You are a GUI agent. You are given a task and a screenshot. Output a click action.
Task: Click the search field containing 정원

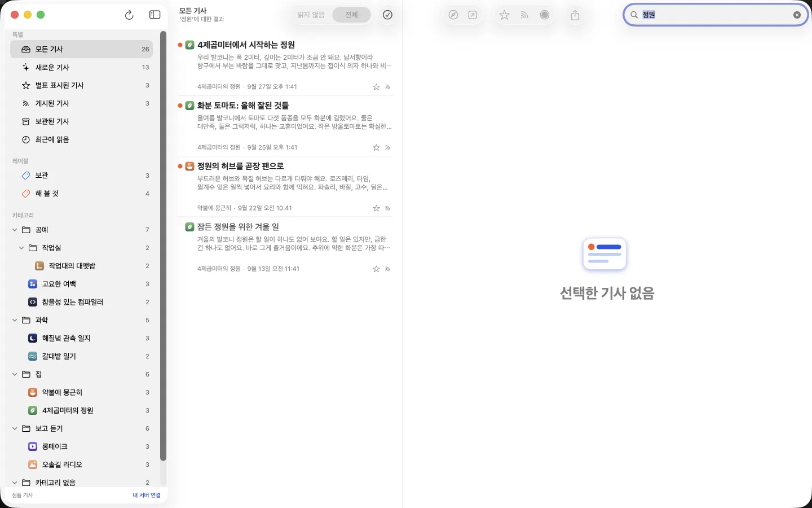716,15
